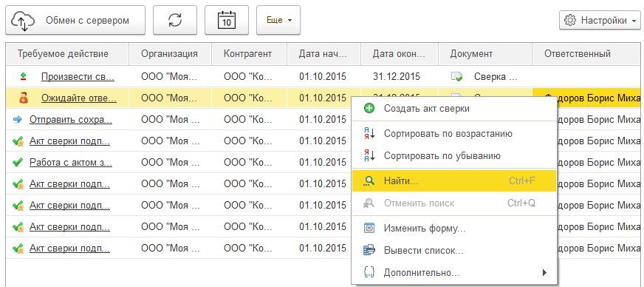Click the brackets icon next to Дополнительно
The image size is (644, 287).
tap(369, 272)
